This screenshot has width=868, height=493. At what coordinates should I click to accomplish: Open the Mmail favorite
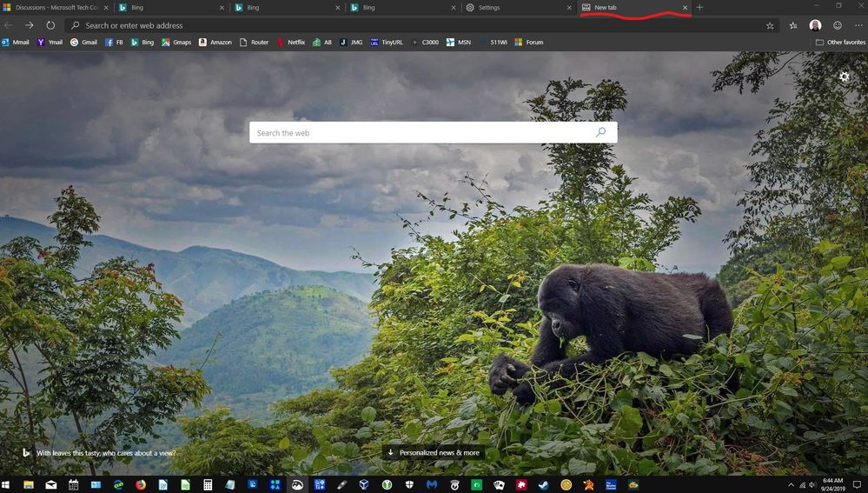point(16,42)
